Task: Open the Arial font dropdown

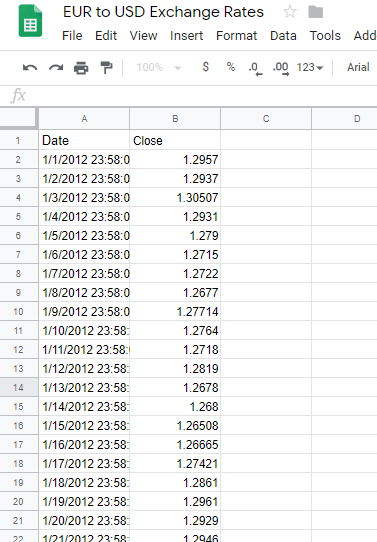Action: pos(358,67)
